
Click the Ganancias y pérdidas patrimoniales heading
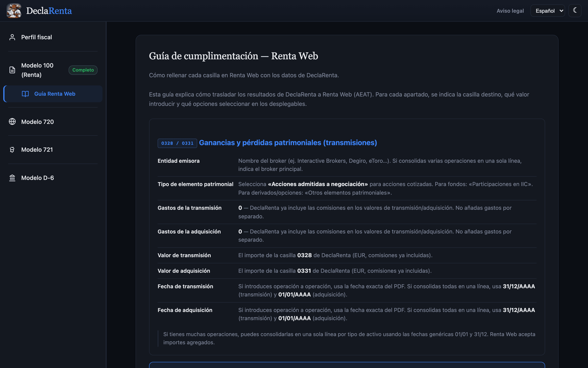tap(288, 143)
